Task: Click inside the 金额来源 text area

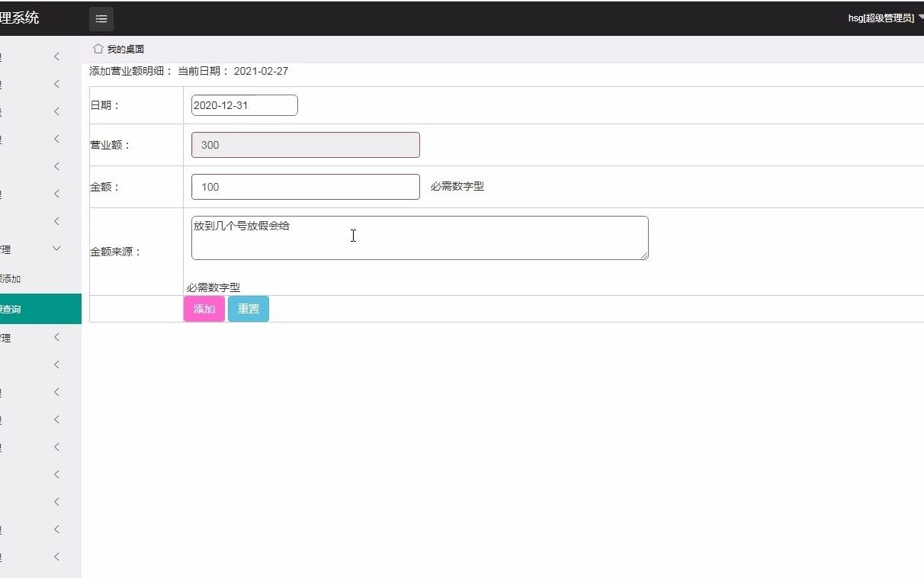Action: 419,236
